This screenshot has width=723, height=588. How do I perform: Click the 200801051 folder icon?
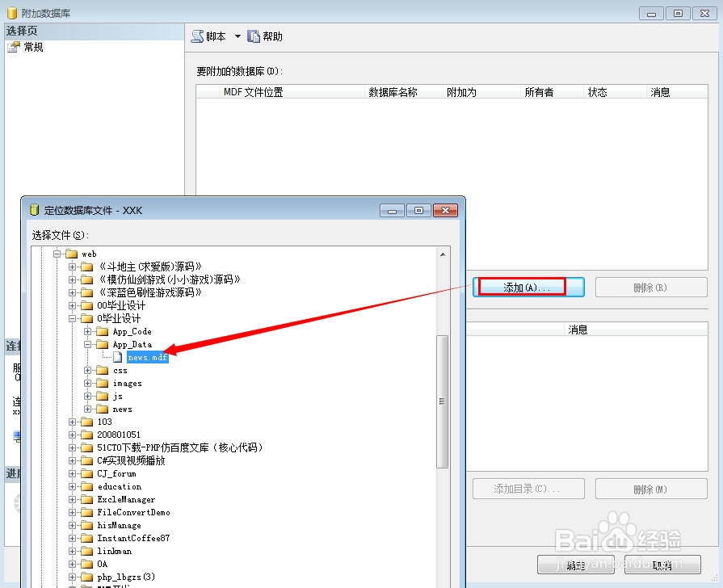(86, 435)
